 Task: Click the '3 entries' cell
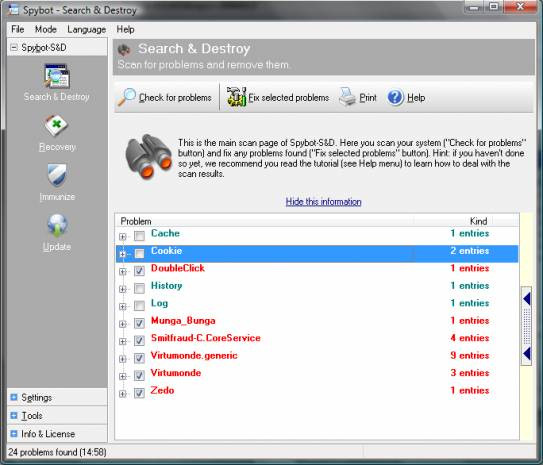[x=470, y=373]
